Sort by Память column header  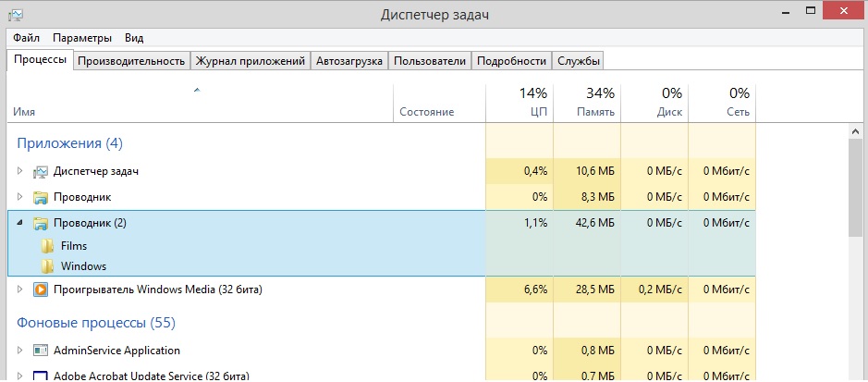[587, 103]
